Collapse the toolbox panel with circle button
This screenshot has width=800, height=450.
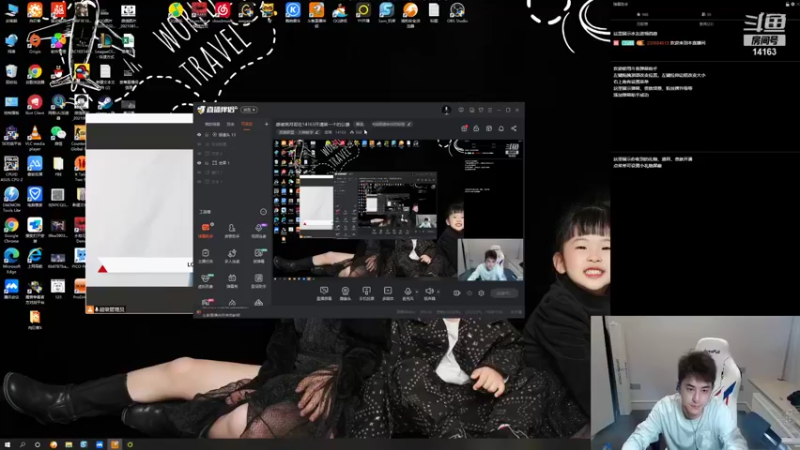[263, 212]
